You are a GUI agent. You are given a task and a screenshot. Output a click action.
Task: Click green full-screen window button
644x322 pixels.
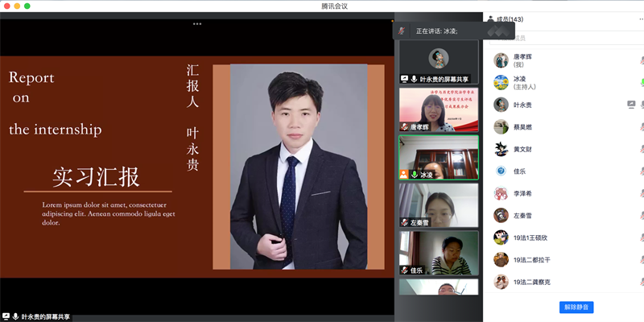(x=27, y=6)
